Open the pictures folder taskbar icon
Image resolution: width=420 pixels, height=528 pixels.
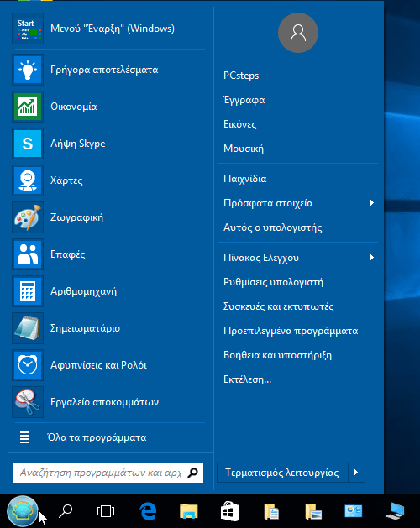313,511
